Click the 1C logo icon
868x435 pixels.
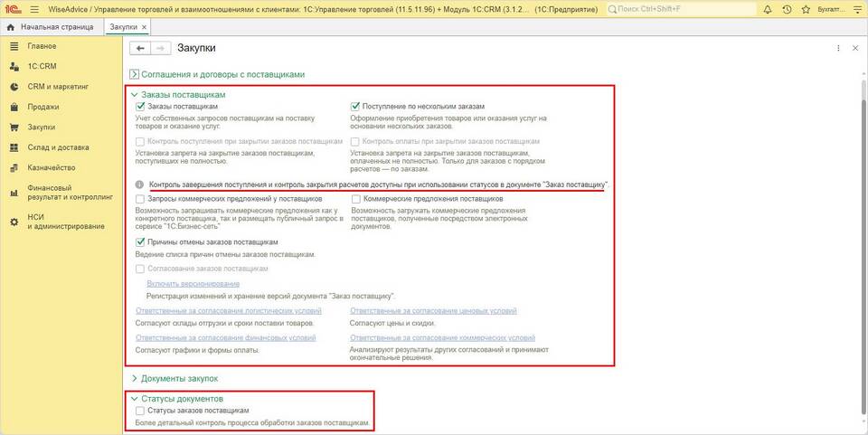(x=14, y=9)
